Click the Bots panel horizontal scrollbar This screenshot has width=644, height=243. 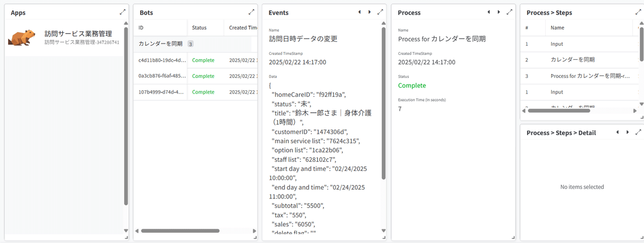[x=180, y=231]
